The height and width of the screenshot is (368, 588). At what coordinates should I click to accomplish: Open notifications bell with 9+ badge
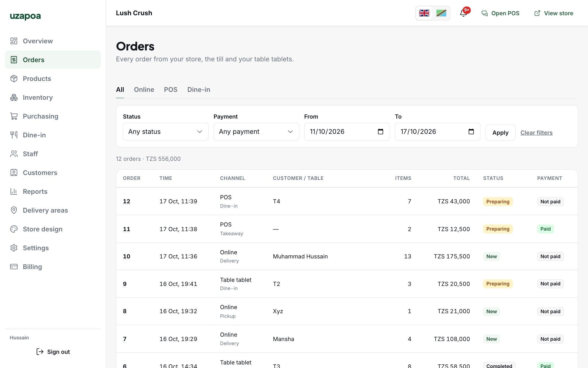(464, 13)
